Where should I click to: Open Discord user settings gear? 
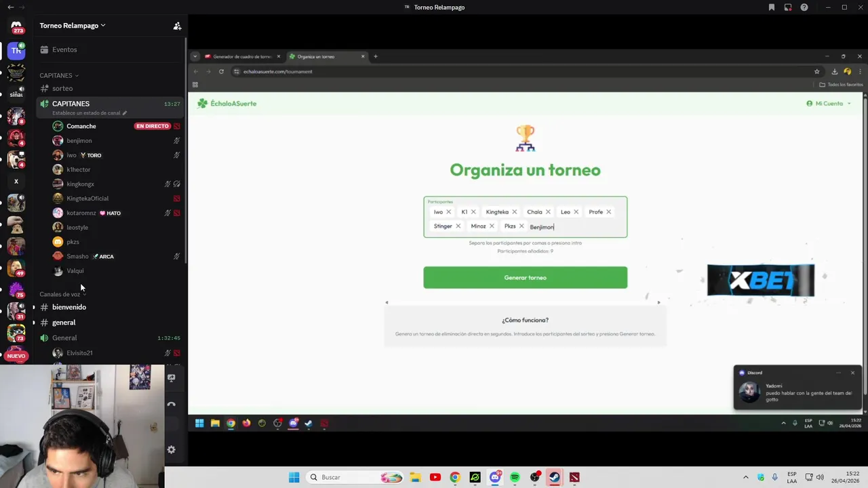click(x=171, y=449)
